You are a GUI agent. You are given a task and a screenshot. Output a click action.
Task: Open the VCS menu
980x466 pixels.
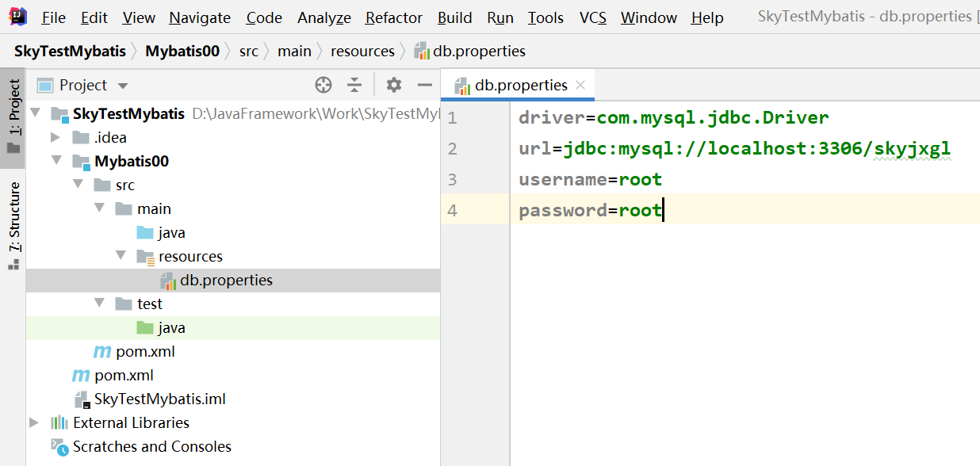(x=593, y=17)
